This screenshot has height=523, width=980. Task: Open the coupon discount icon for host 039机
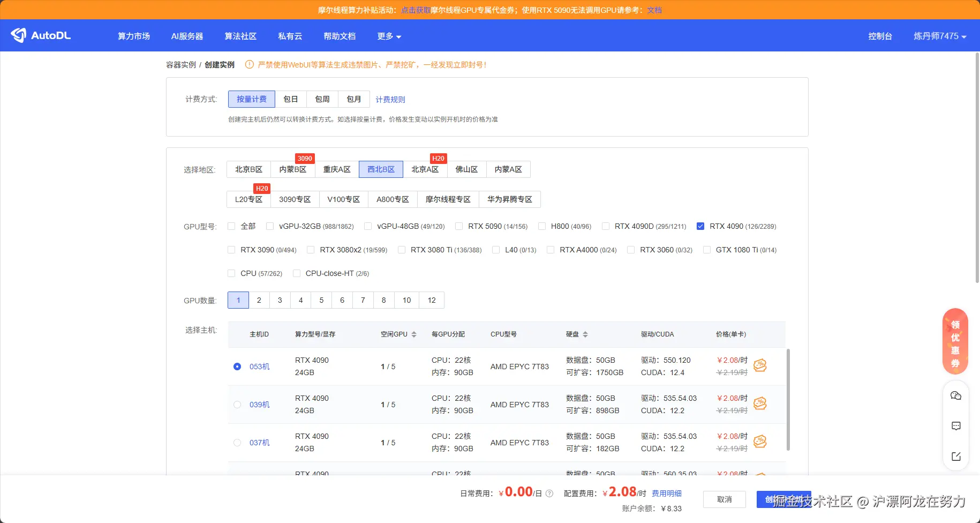click(760, 404)
